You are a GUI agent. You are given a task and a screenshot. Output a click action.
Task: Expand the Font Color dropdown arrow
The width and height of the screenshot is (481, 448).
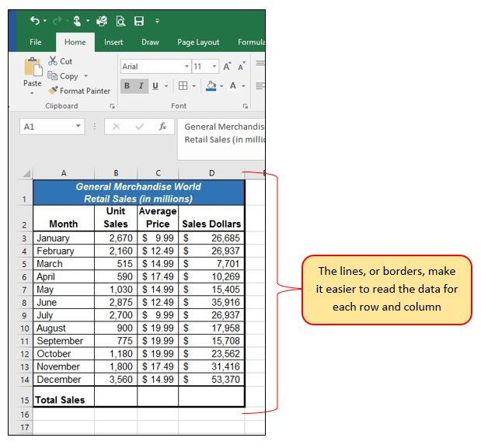point(243,86)
